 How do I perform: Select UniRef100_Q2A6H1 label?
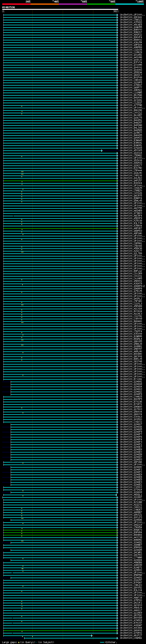[x=131, y=382]
